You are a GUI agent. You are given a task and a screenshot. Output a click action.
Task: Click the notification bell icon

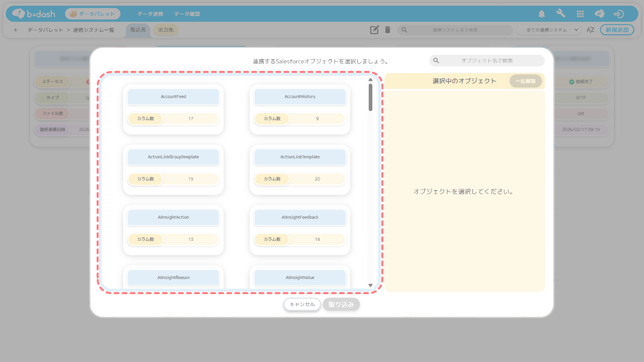[542, 14]
